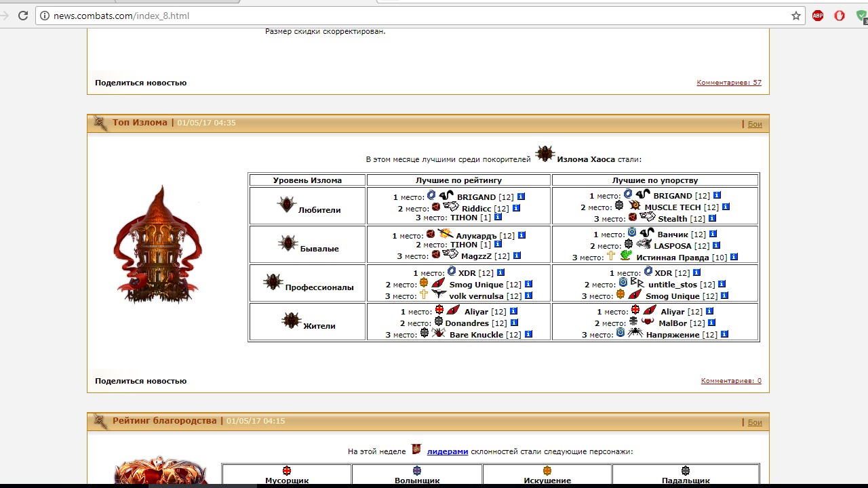
Task: View site information icon before the URL
Action: 45,16
